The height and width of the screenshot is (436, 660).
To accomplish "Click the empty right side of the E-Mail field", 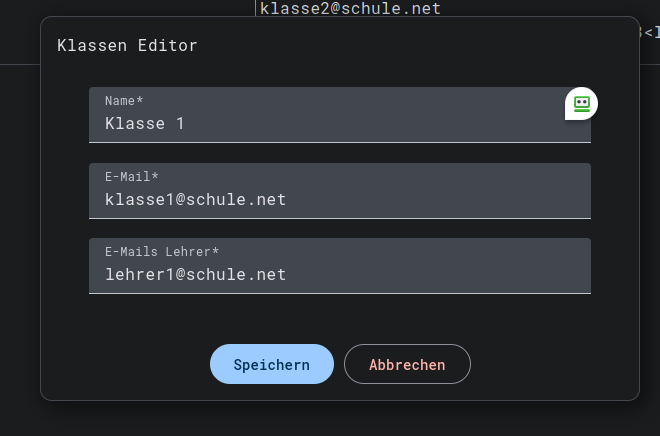I will tap(480, 199).
